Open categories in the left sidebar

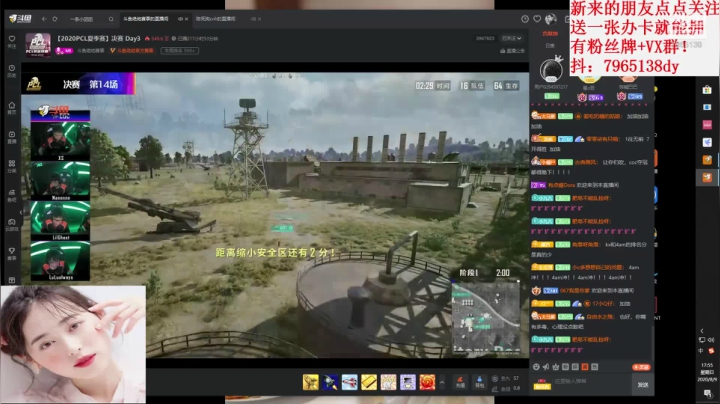12,166
